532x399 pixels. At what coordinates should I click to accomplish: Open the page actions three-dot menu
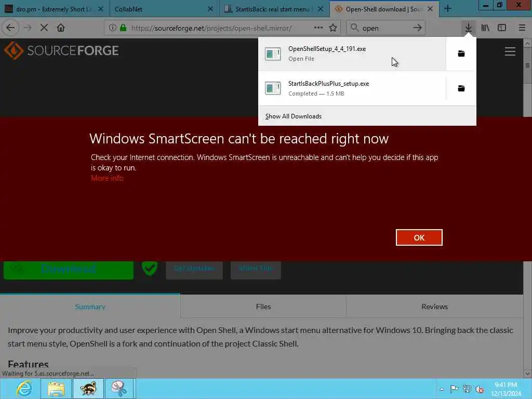coord(318,28)
